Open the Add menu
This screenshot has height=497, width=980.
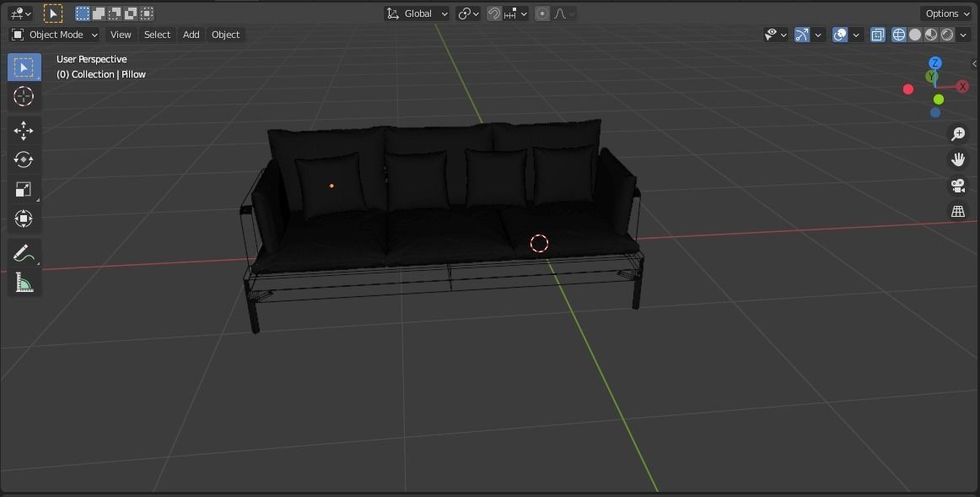coord(191,35)
